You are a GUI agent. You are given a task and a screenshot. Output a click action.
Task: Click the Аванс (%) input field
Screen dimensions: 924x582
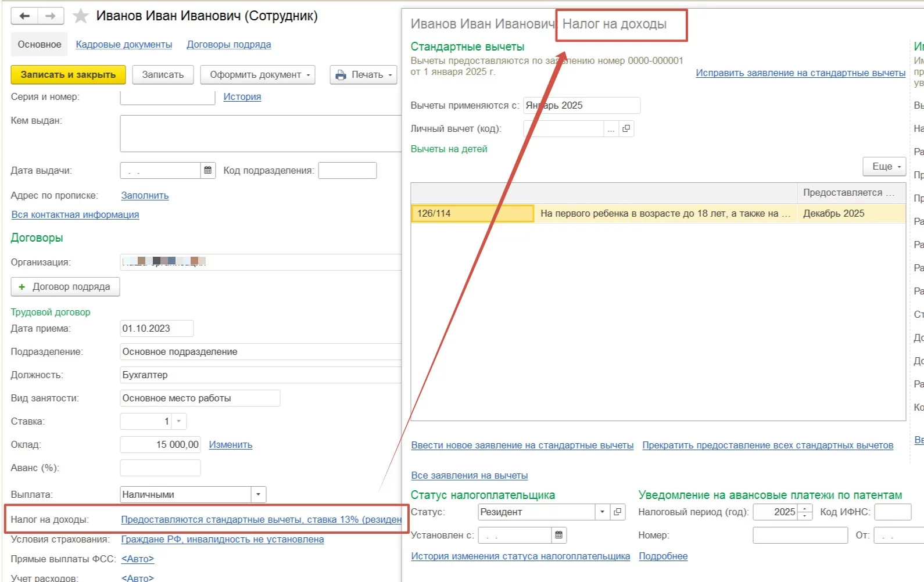(x=160, y=468)
